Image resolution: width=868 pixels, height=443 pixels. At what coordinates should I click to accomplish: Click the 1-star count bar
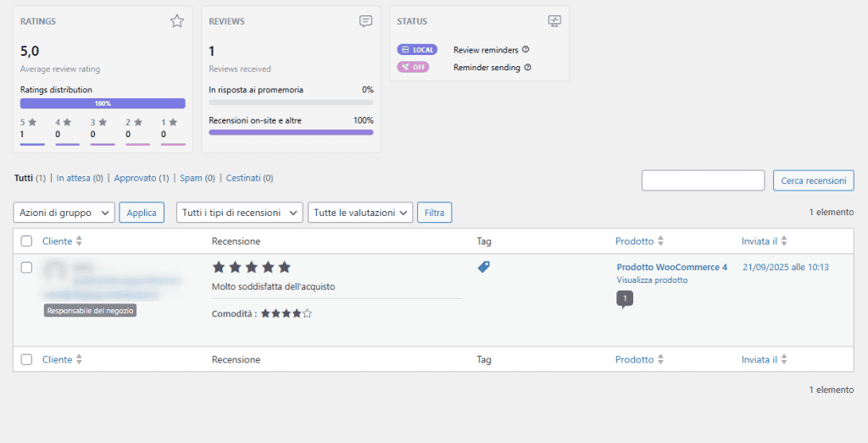point(173,144)
